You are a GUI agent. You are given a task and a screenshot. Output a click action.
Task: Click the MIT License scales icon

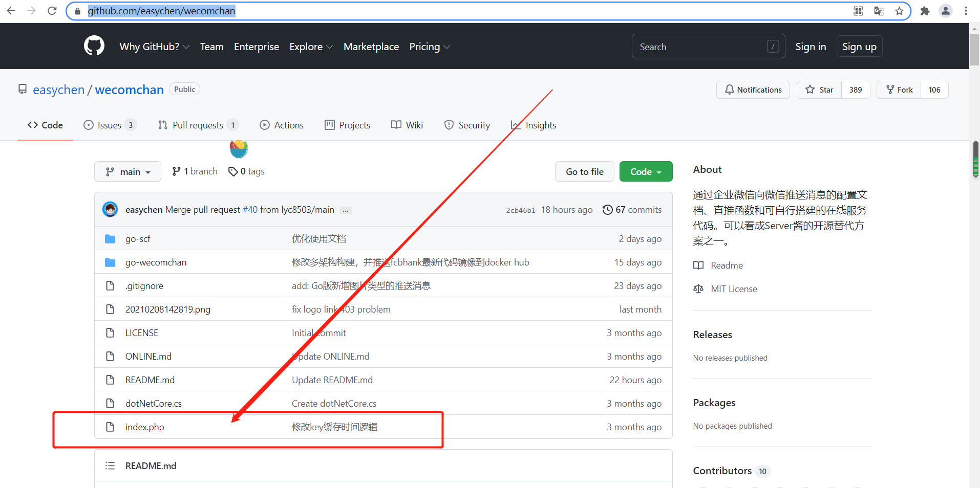click(x=698, y=289)
